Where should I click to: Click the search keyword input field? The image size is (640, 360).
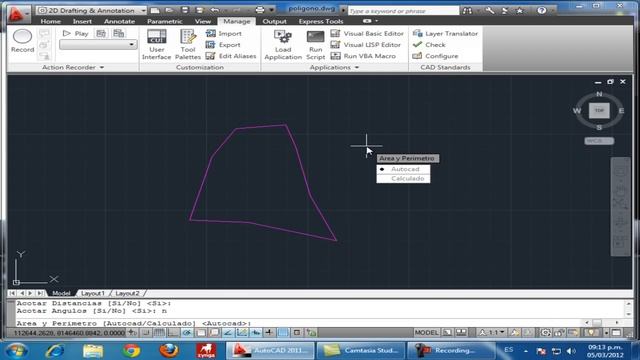[x=403, y=11]
